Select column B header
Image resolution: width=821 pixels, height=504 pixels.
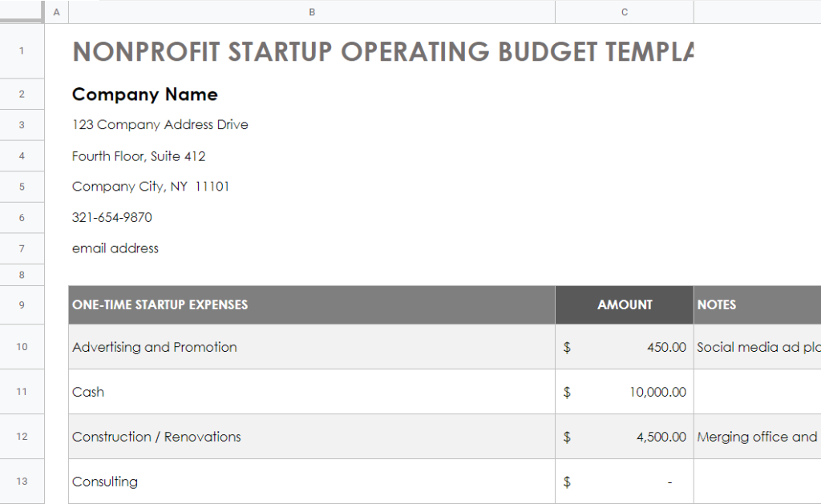(x=311, y=12)
